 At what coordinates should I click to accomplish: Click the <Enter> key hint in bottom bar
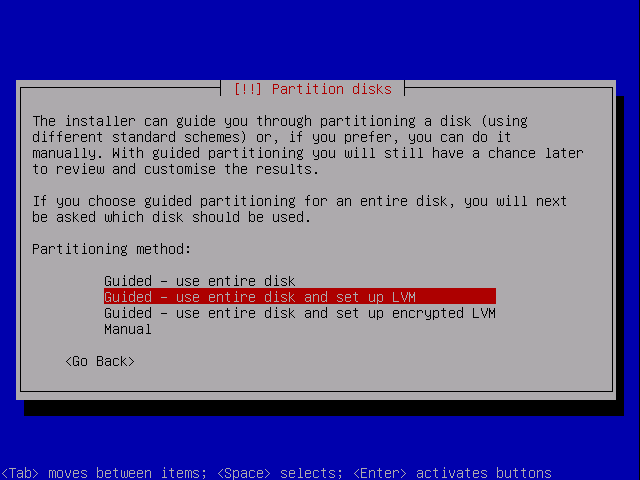pyautogui.click(x=380, y=473)
